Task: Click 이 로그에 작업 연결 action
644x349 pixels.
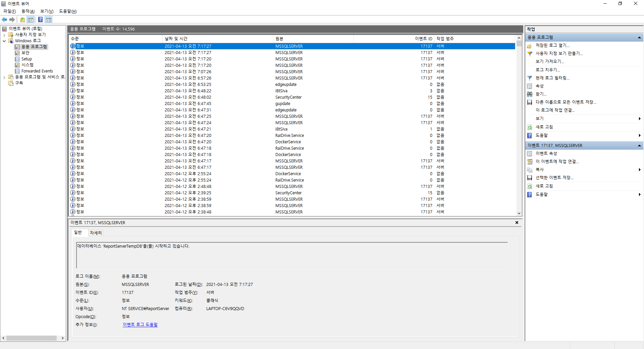Action: 555,110
